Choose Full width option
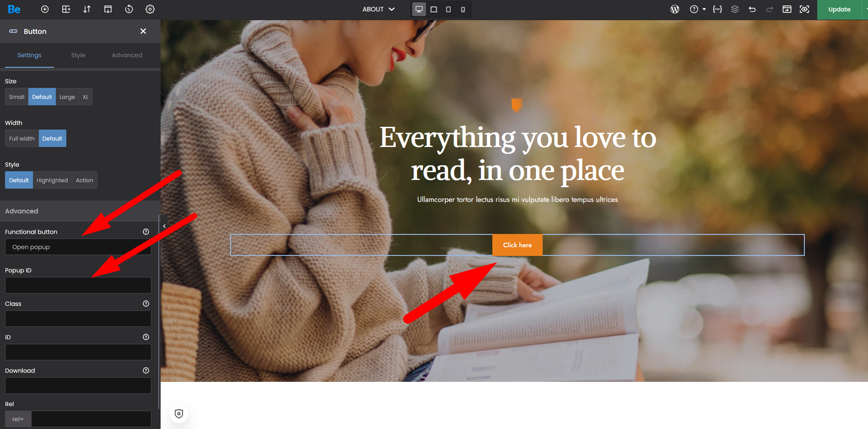This screenshot has width=868, height=429. pyautogui.click(x=22, y=138)
